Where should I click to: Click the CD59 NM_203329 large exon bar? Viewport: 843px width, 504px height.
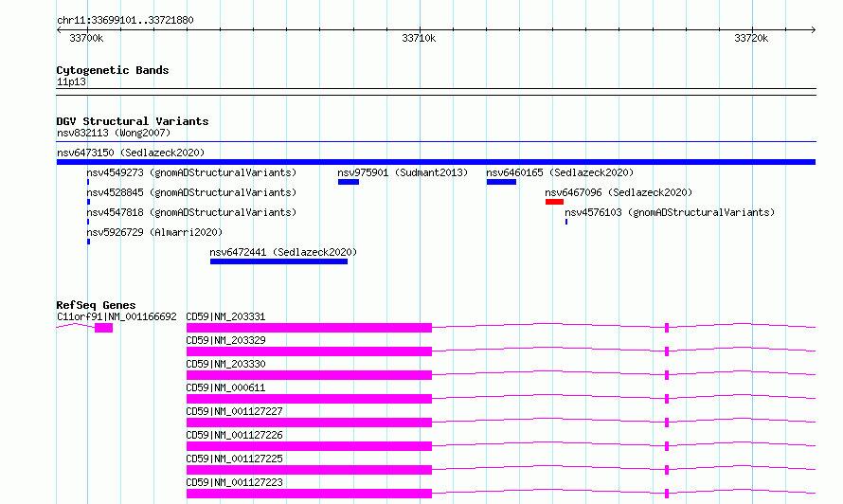[x=309, y=351]
